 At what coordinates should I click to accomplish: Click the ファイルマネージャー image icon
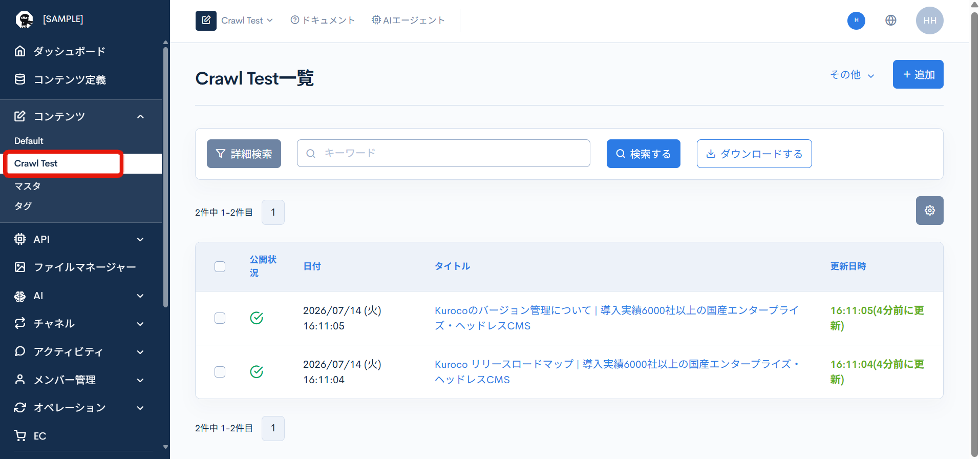click(20, 267)
